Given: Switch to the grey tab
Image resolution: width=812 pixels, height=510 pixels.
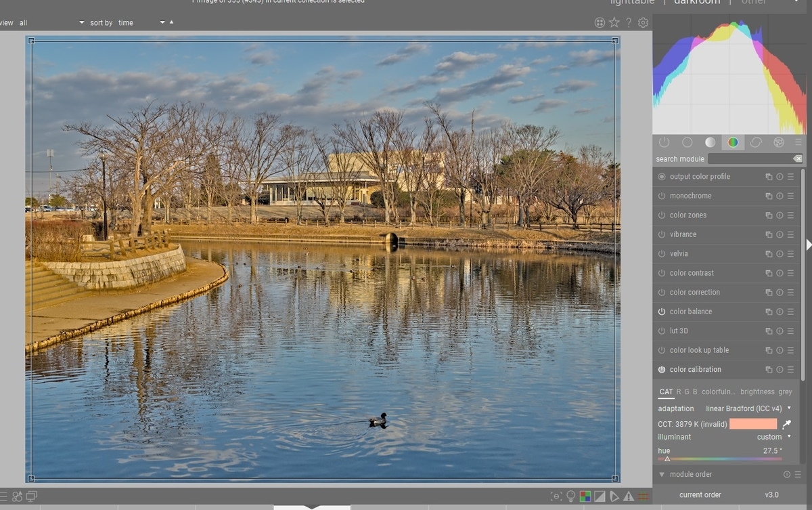Looking at the screenshot, I should 785,391.
